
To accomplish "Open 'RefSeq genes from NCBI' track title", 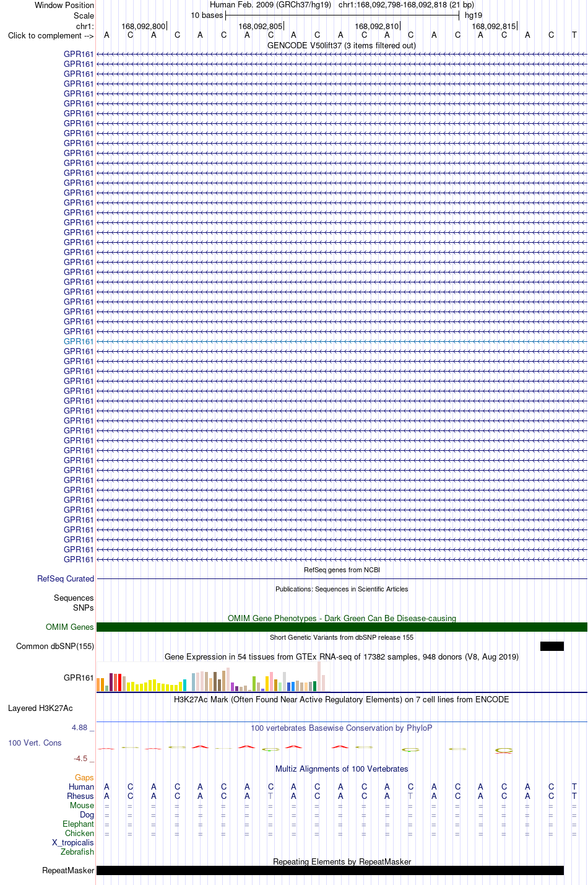I will click(342, 570).
